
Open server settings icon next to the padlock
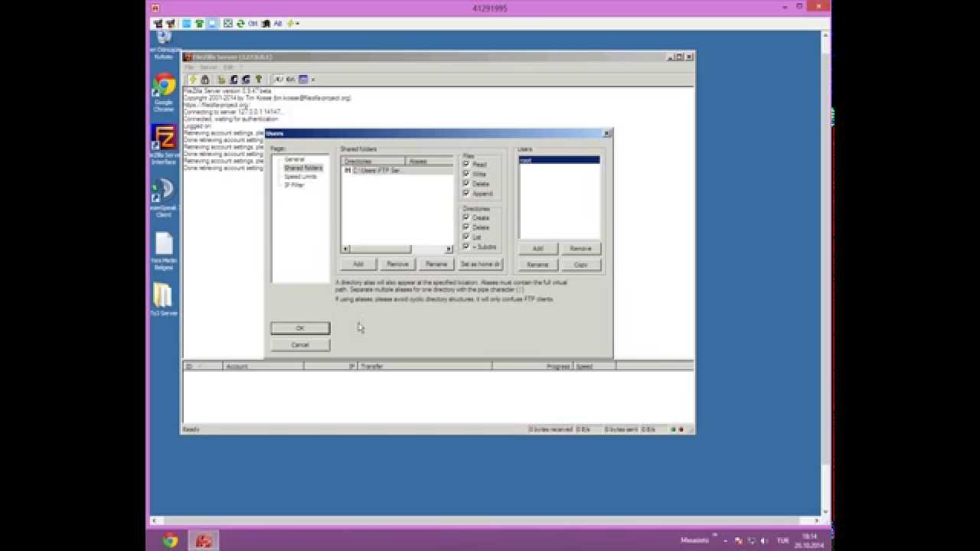(x=222, y=80)
